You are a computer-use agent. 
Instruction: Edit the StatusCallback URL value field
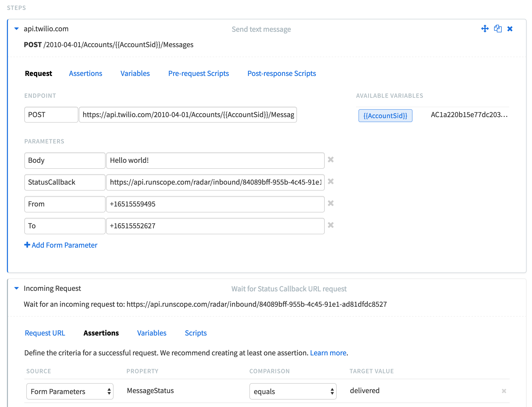pos(215,182)
